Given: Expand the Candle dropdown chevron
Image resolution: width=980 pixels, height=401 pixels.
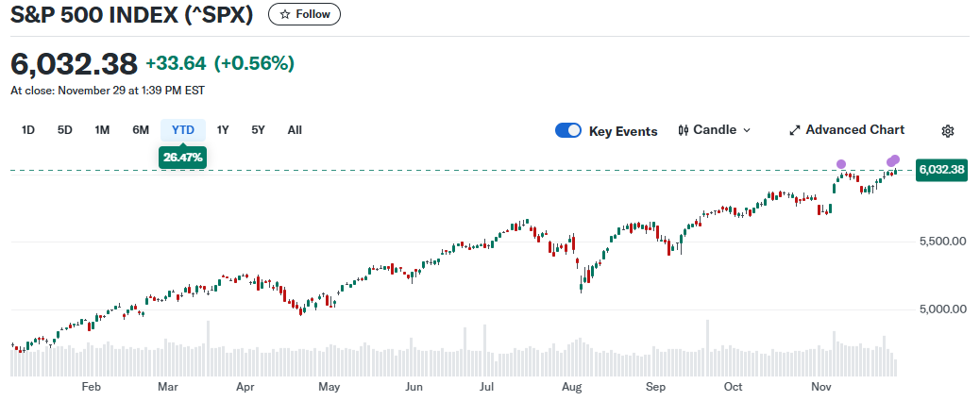Looking at the screenshot, I should point(747,130).
